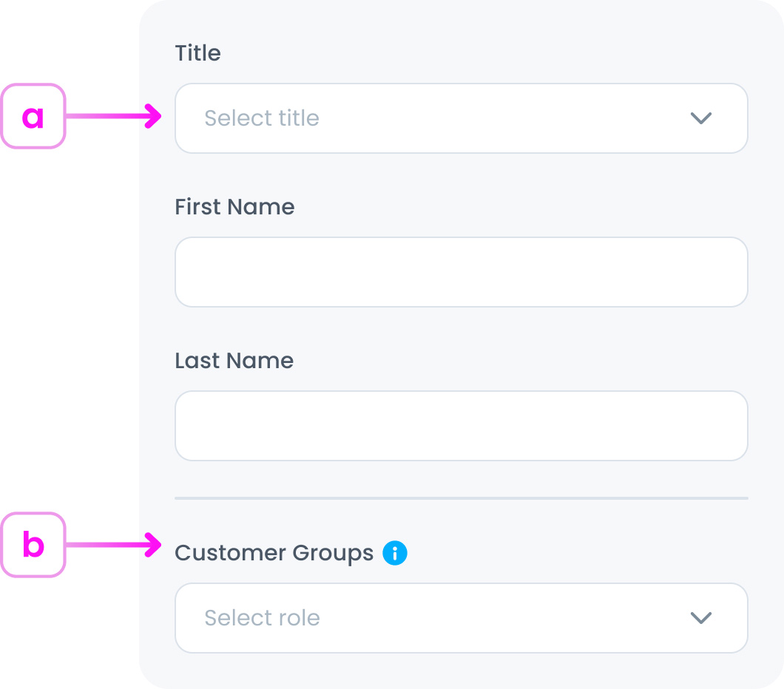Select the Select title placeholder text
This screenshot has height=689, width=784.
coord(262,118)
